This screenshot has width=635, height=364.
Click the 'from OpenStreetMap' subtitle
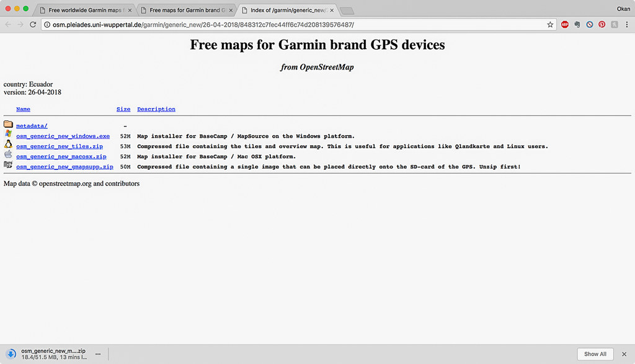point(317,67)
